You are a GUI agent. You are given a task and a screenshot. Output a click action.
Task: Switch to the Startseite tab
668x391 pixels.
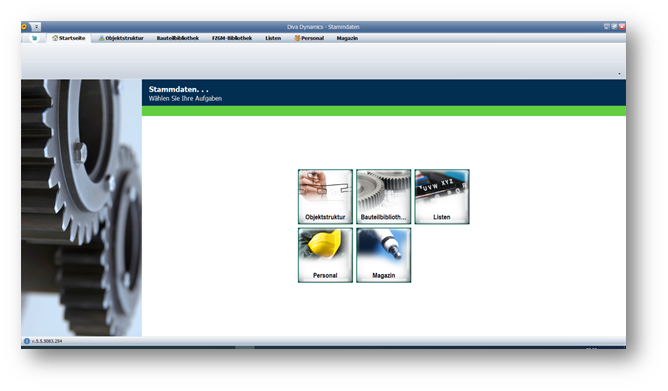69,38
